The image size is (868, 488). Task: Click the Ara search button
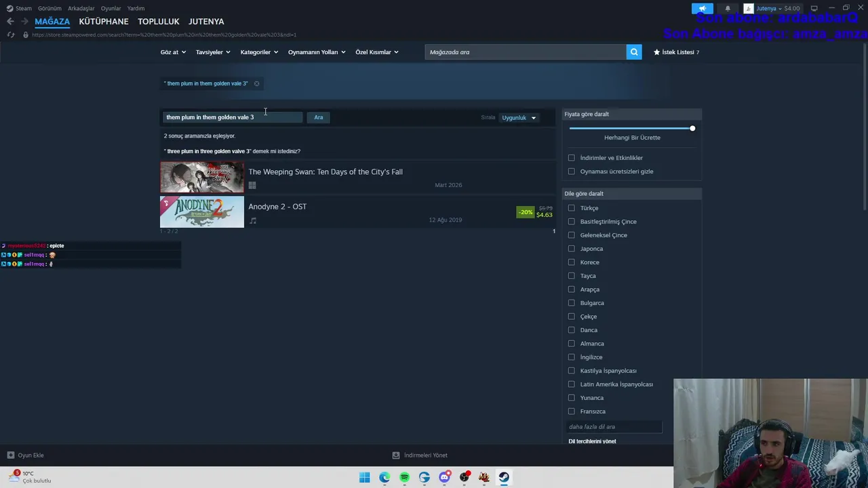tap(319, 117)
